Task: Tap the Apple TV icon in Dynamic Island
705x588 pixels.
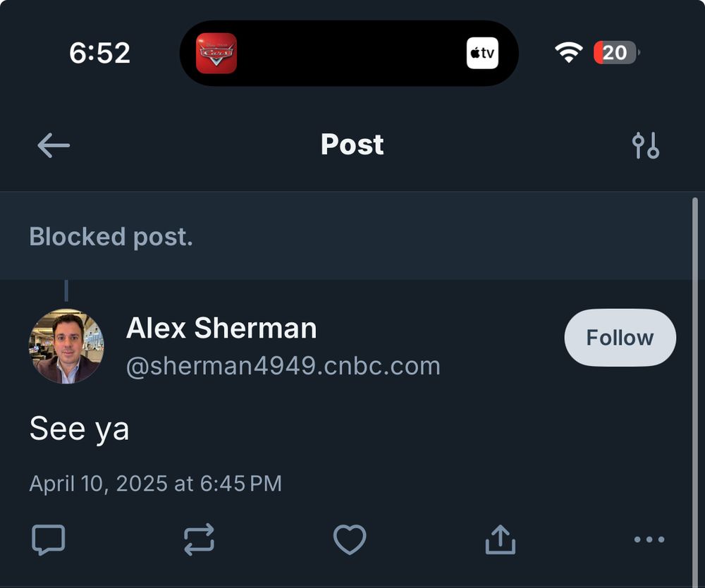Action: point(482,54)
